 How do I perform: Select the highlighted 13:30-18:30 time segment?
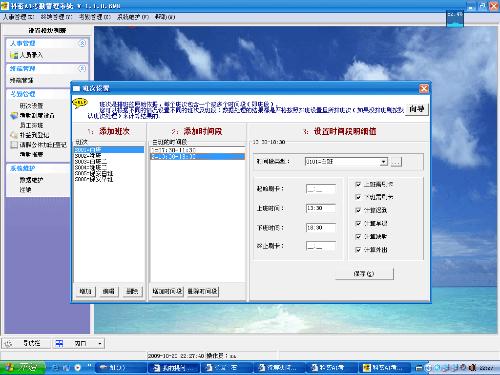click(x=198, y=156)
